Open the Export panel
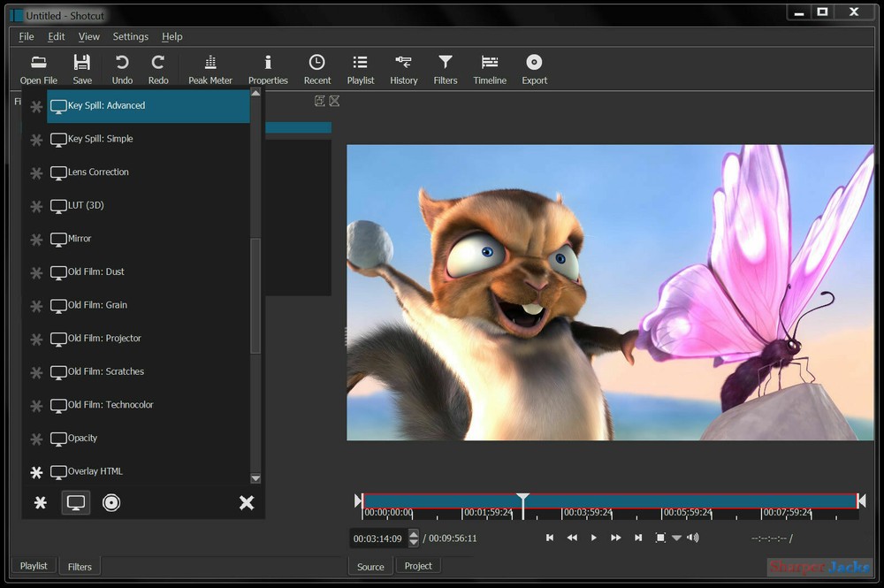This screenshot has width=884, height=588. point(534,66)
